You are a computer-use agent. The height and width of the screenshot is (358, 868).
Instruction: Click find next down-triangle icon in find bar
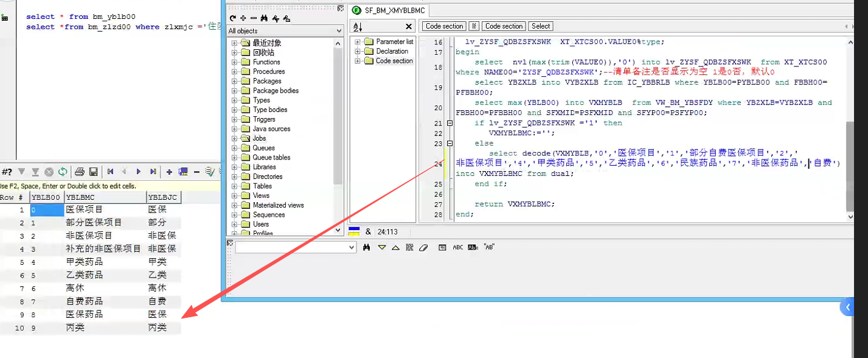coord(382,247)
